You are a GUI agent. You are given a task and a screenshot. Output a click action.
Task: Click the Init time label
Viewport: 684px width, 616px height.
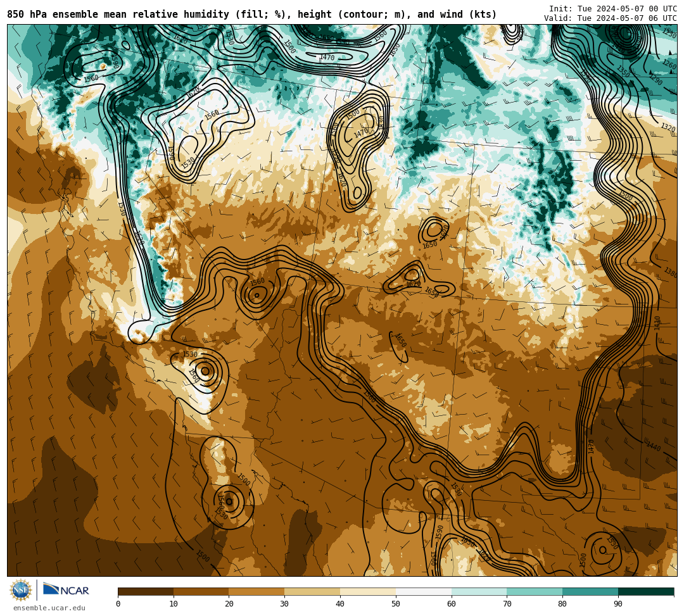point(613,8)
